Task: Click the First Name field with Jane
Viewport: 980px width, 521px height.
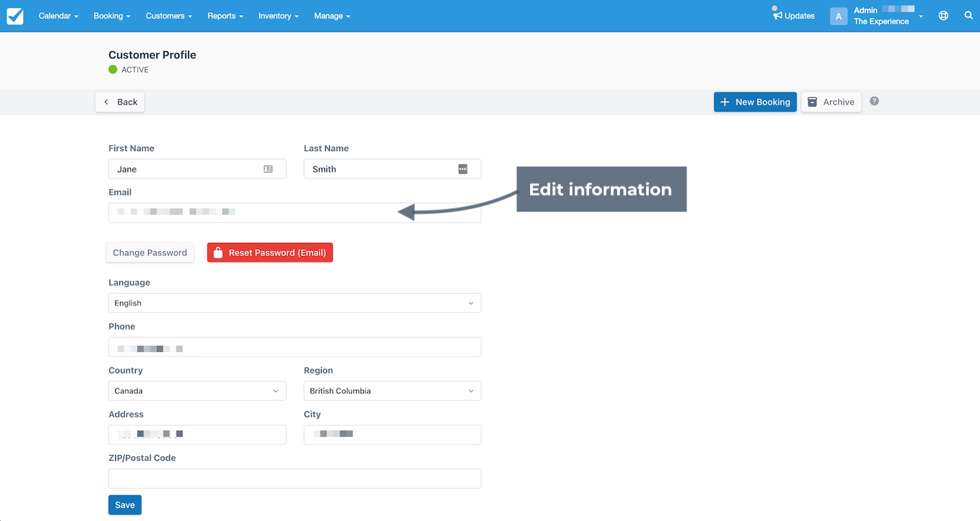Action: pos(198,169)
